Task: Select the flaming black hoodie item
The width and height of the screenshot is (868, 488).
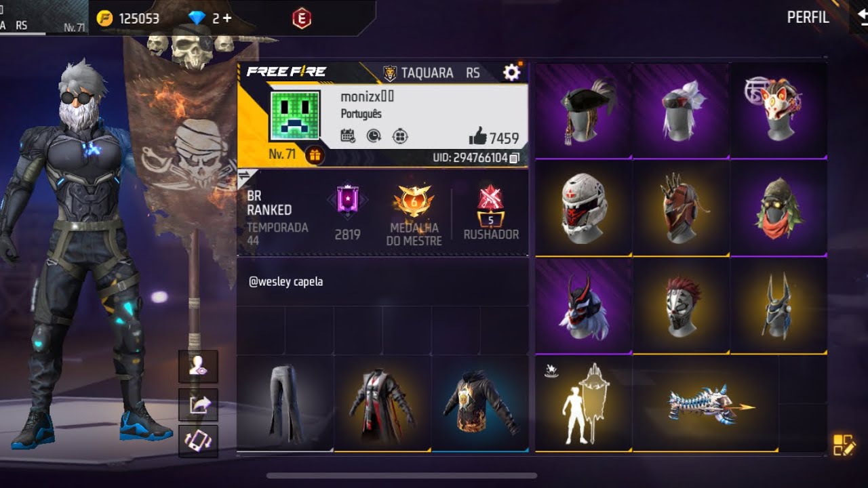Action: coord(480,403)
